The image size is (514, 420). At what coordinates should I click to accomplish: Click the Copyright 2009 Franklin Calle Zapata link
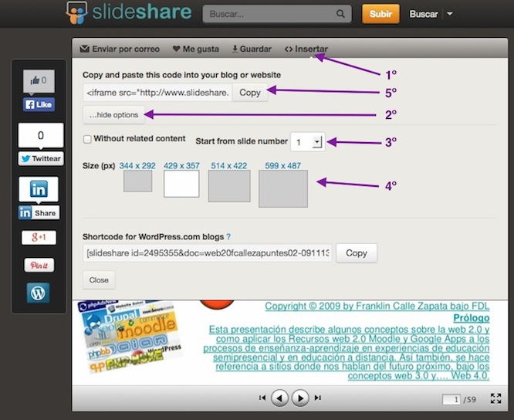click(377, 307)
